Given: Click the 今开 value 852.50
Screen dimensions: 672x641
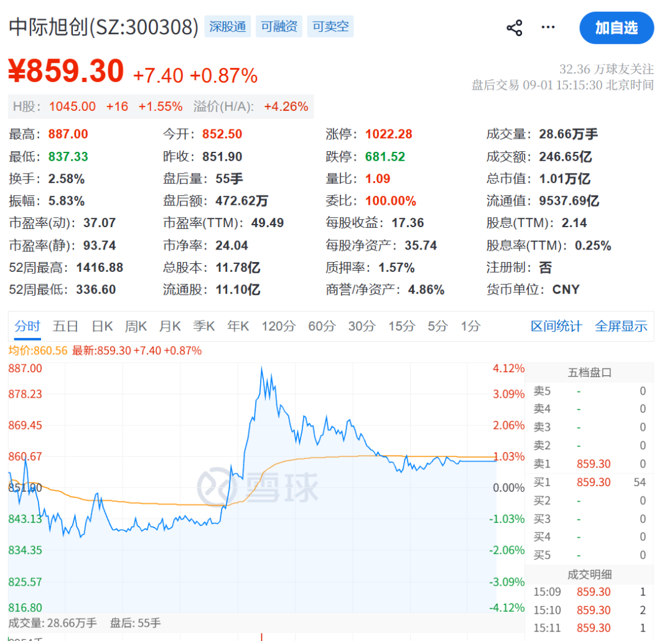Looking at the screenshot, I should [x=222, y=134].
